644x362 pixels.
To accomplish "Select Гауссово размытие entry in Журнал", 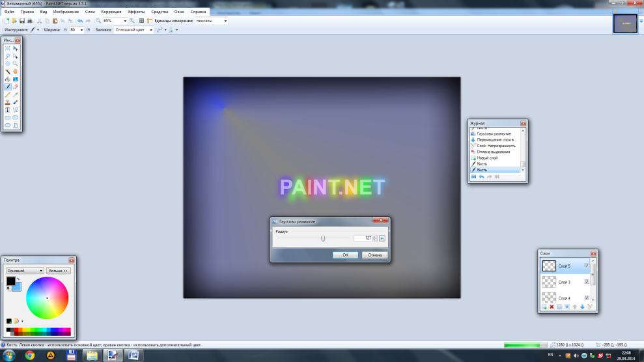I will (x=495, y=134).
